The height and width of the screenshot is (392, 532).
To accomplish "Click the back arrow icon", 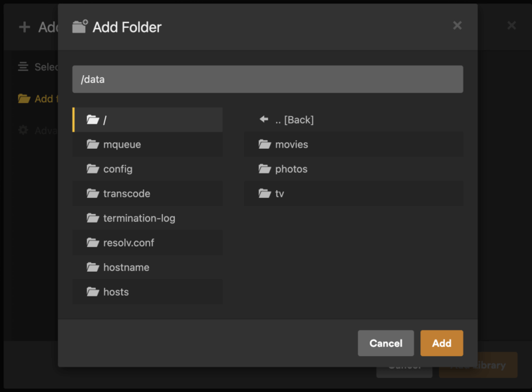I will (264, 120).
